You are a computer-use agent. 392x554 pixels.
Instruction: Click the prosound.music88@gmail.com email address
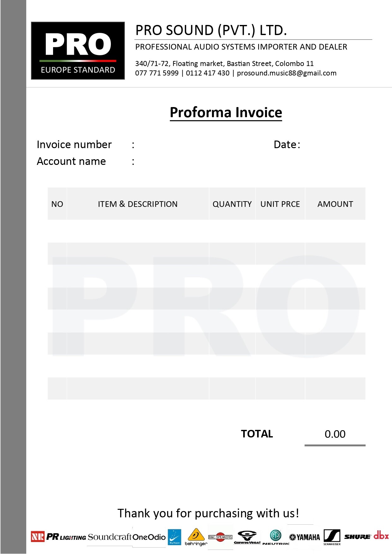(x=286, y=73)
